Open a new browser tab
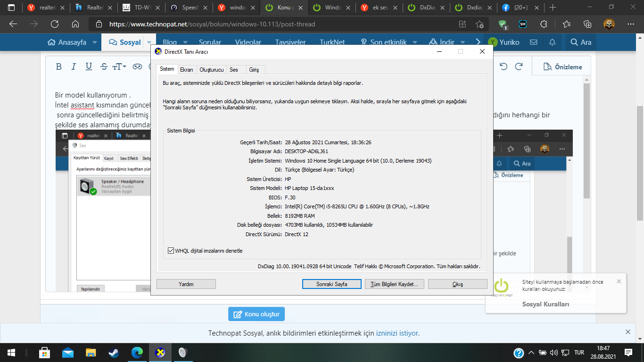The height and width of the screenshot is (362, 644). 553,8
